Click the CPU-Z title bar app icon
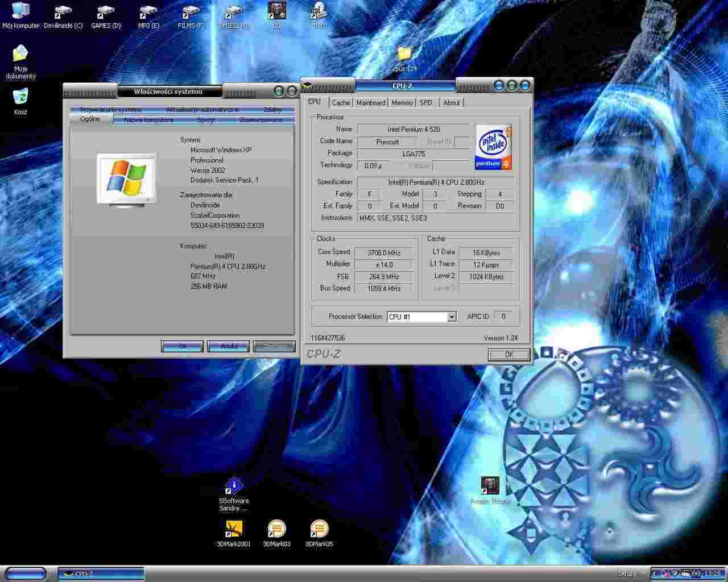The height and width of the screenshot is (582, 728). pos(308,86)
